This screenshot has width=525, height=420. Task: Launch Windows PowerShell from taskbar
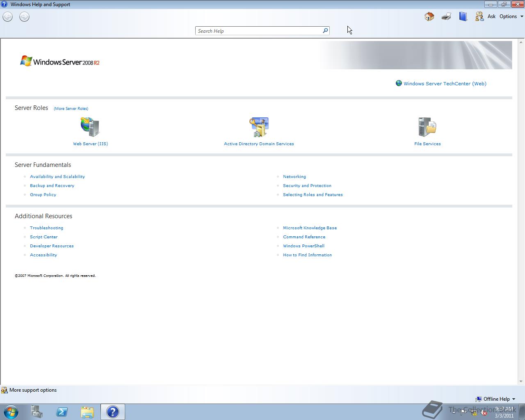(x=62, y=412)
